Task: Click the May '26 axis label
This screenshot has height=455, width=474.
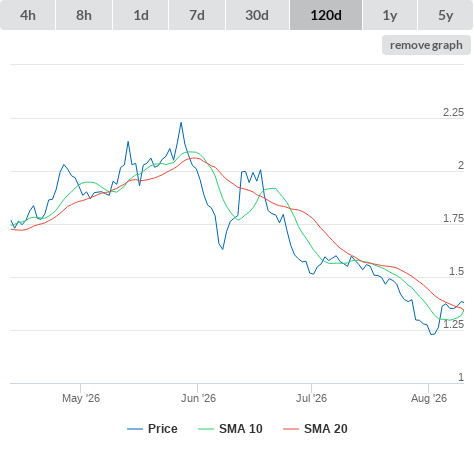Action: [81, 398]
